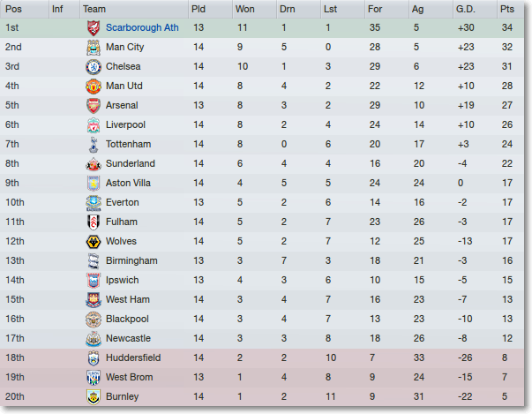532x414 pixels.
Task: Click the Man Utd crest icon
Action: (x=94, y=87)
